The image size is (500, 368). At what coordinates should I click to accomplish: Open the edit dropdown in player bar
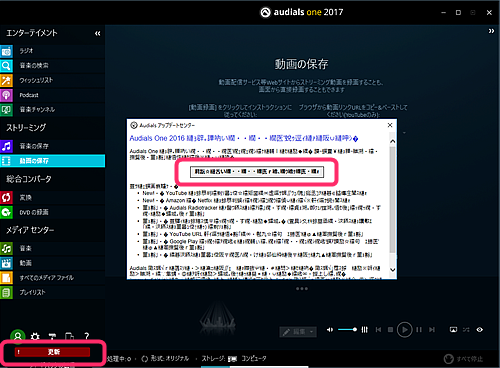click(x=298, y=332)
